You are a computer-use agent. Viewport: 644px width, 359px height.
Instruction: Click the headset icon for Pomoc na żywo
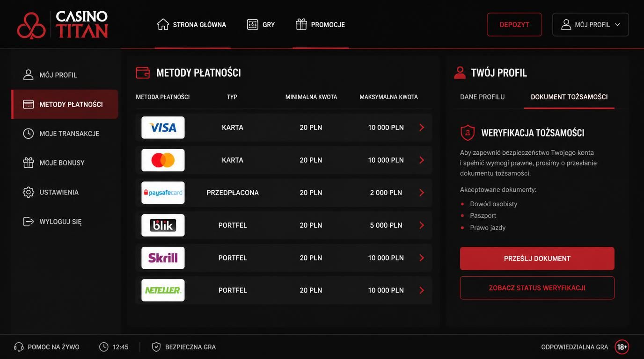click(x=19, y=347)
